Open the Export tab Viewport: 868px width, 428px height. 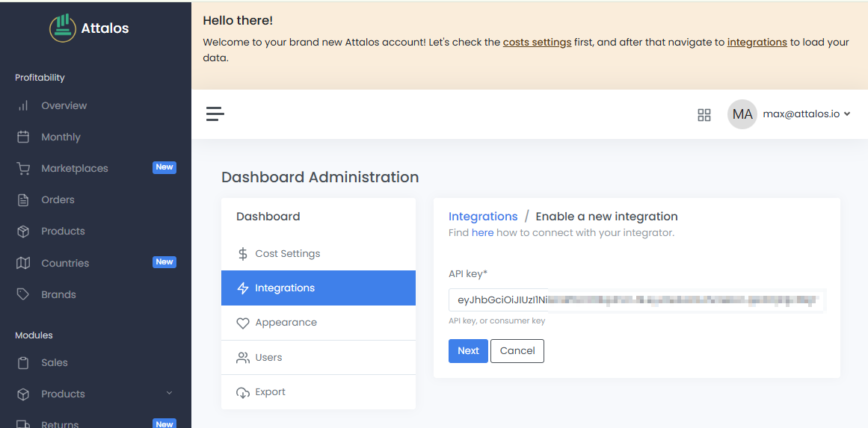(318, 392)
